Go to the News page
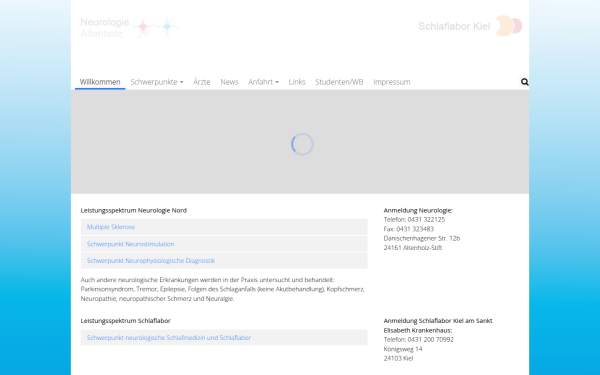Screen dimensions: 600x375 point(229,82)
